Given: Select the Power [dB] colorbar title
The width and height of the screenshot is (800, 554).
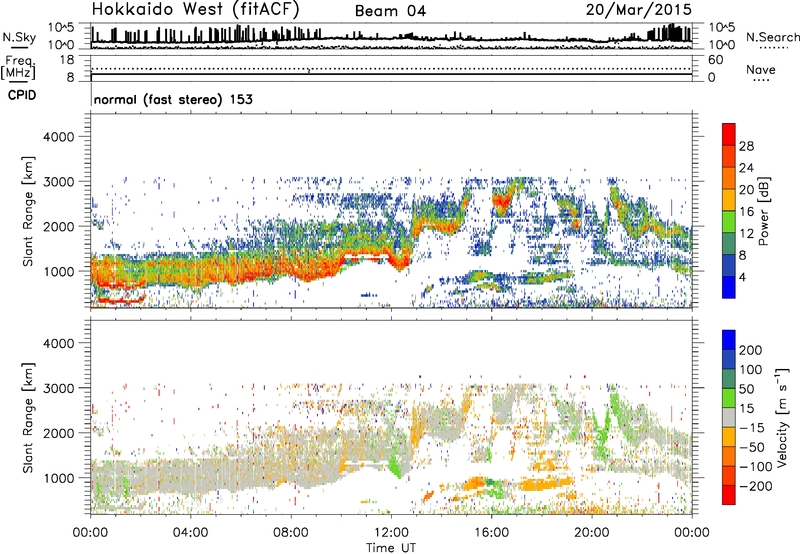Looking at the screenshot, I should pyautogui.click(x=763, y=211).
